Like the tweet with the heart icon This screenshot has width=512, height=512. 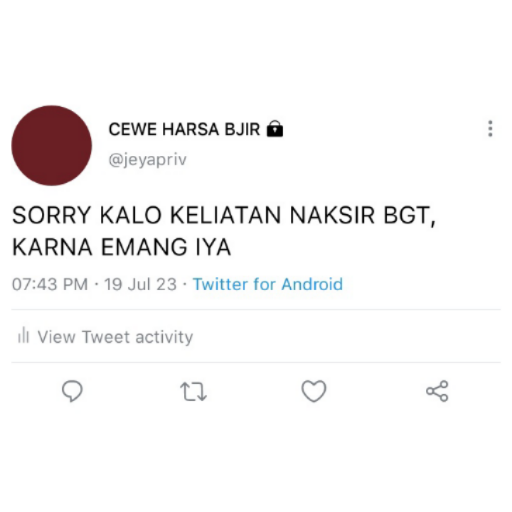tap(314, 391)
